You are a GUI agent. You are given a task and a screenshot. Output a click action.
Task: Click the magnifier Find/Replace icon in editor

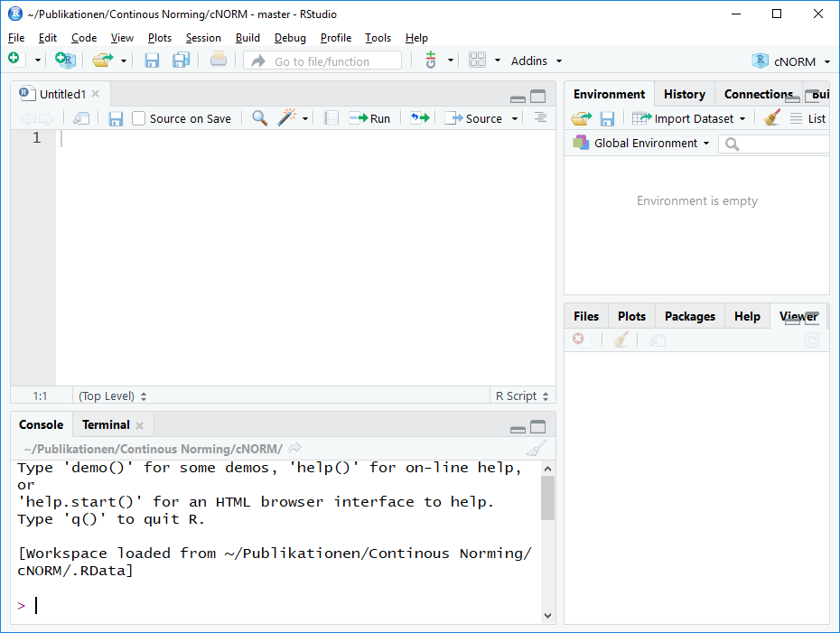point(259,118)
